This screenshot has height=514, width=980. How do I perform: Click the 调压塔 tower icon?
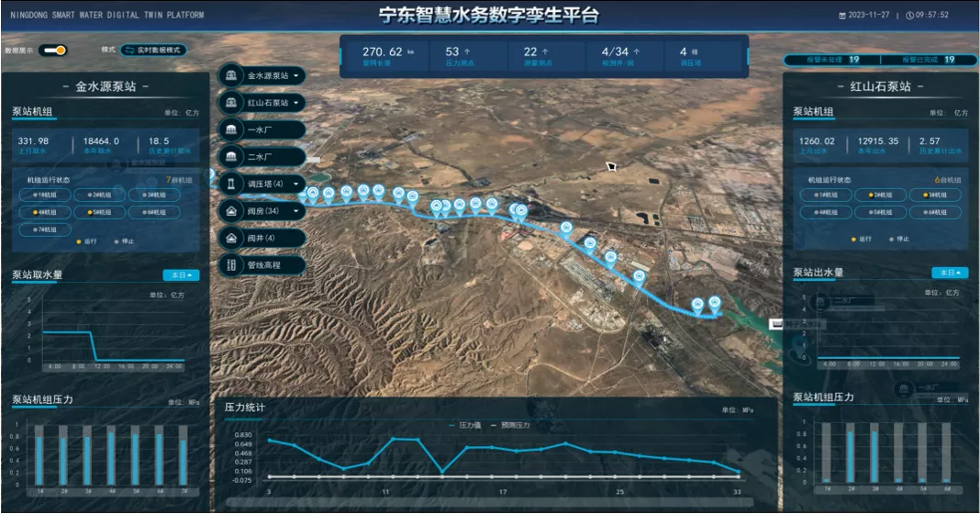click(x=230, y=184)
